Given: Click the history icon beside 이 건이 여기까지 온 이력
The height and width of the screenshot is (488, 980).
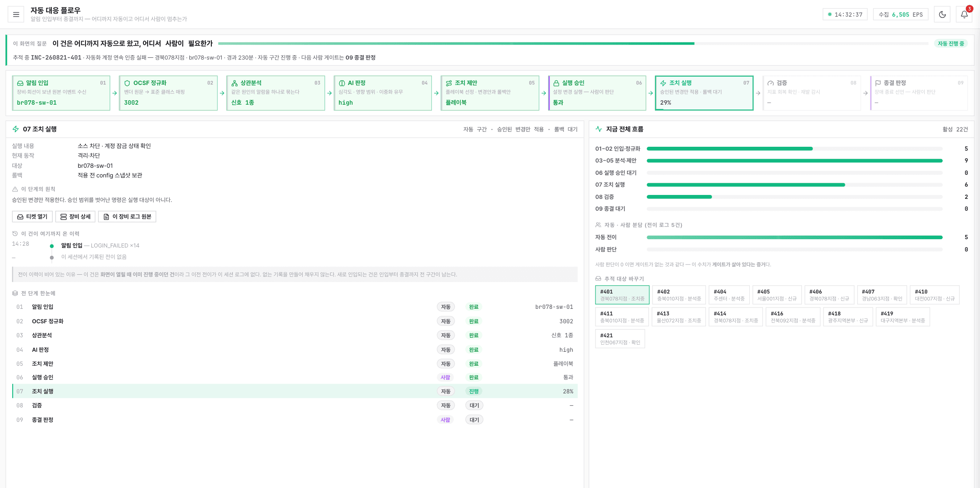Looking at the screenshot, I should [x=15, y=234].
